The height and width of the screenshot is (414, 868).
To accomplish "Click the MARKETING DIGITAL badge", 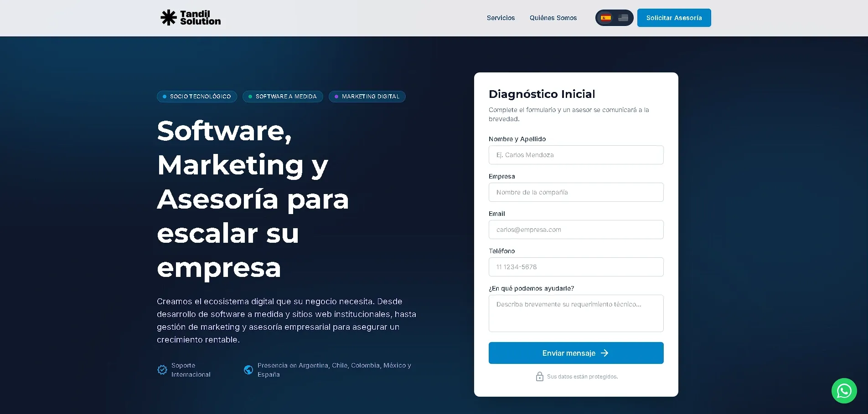I will [x=367, y=97].
